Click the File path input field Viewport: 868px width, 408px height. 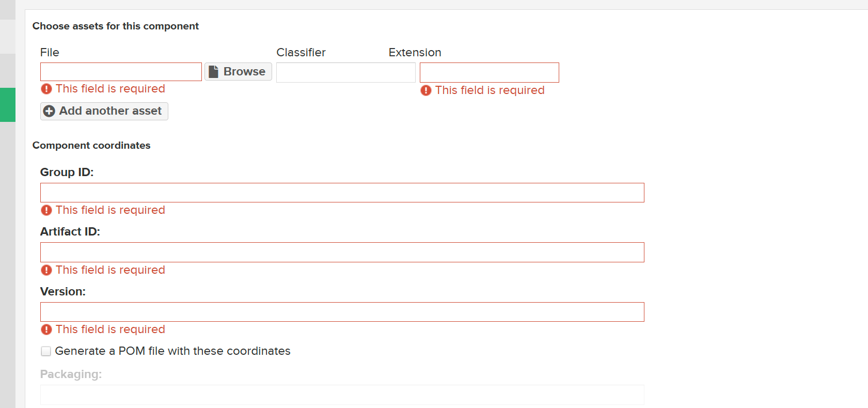tap(121, 72)
